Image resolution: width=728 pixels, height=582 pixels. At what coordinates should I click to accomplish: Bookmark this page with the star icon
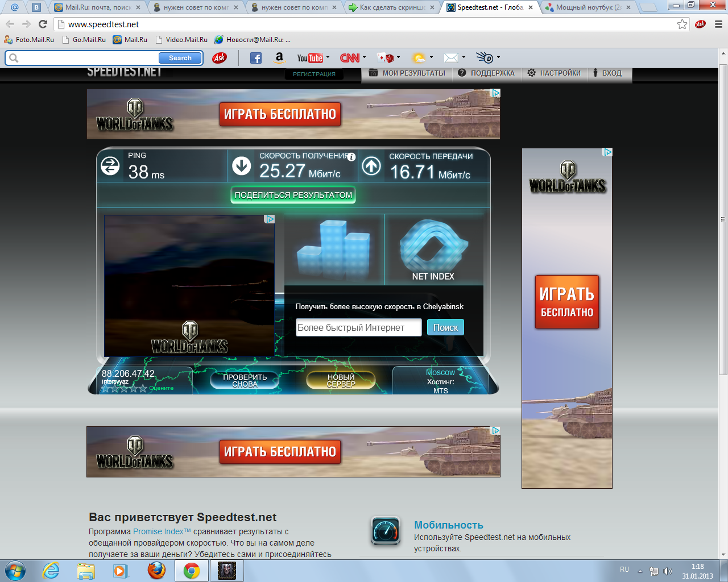tap(682, 24)
